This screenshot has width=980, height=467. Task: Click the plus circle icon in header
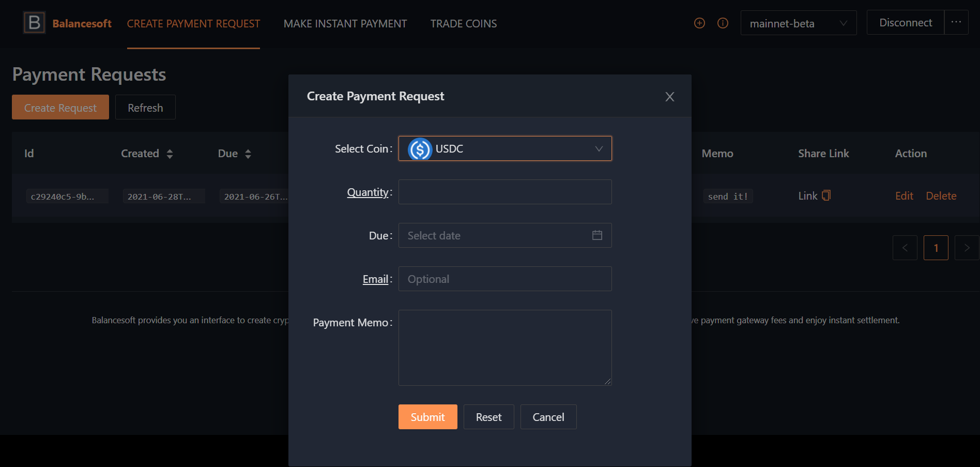(699, 23)
